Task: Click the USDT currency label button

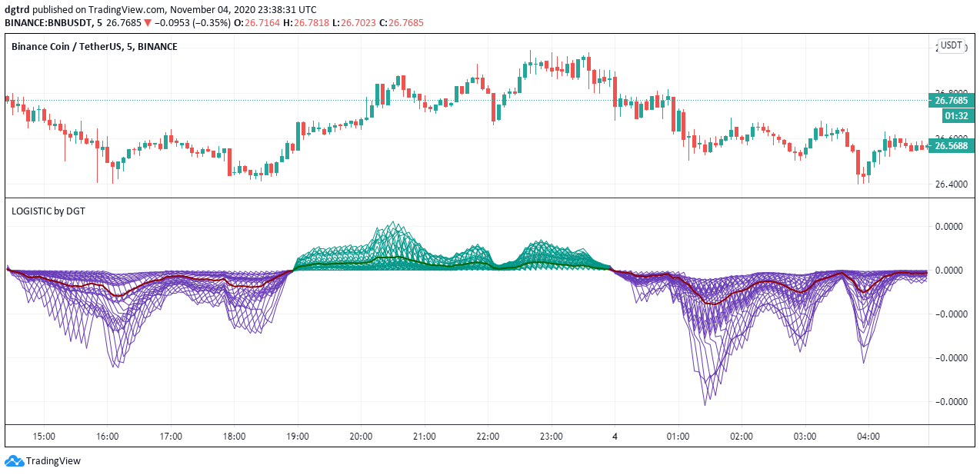Action: click(952, 45)
